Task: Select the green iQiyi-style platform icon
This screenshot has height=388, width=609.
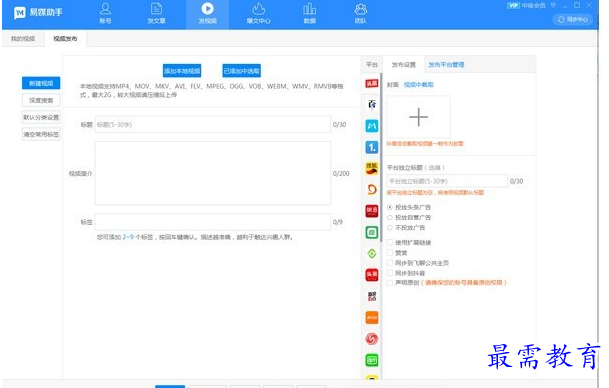Action: coord(372,360)
